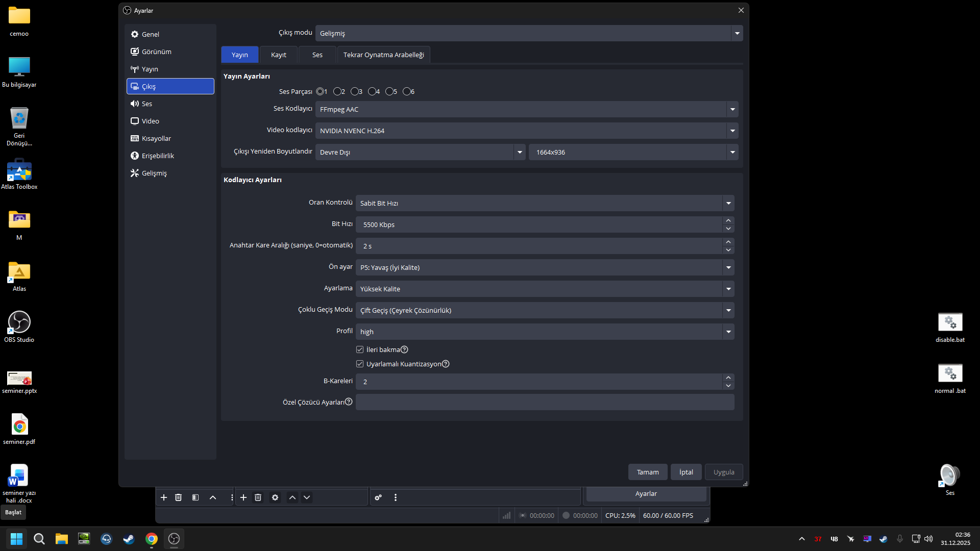Select the Atlas Toolbox desktop shortcut
The width and height of the screenshot is (980, 551).
[19, 174]
